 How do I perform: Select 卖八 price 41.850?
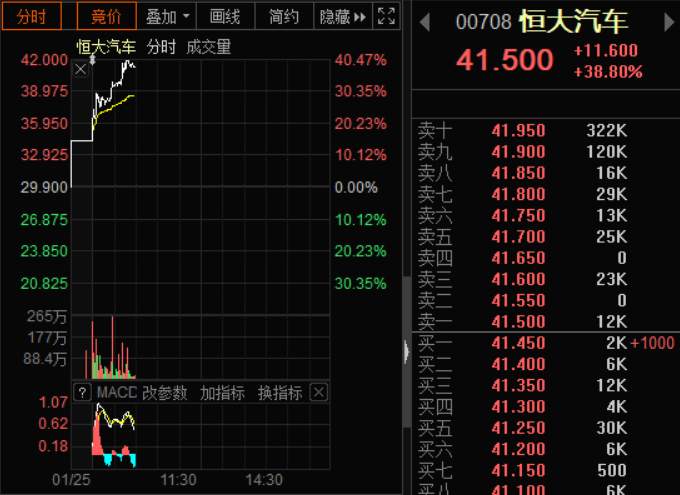coord(518,173)
